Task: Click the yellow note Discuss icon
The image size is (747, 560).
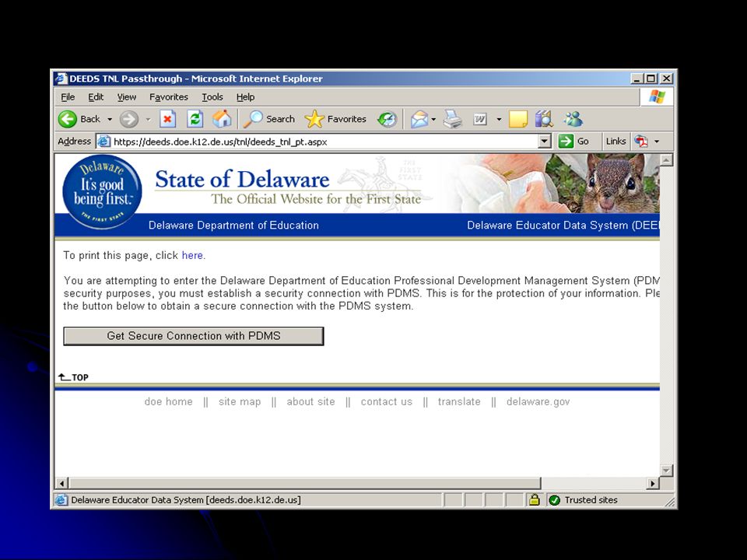Action: tap(518, 119)
